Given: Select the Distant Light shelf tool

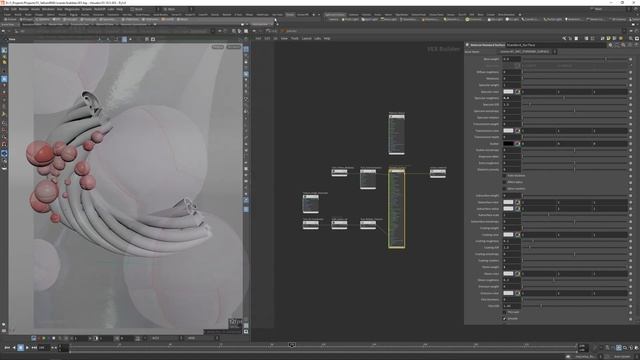Looking at the screenshot, I should (453, 19).
